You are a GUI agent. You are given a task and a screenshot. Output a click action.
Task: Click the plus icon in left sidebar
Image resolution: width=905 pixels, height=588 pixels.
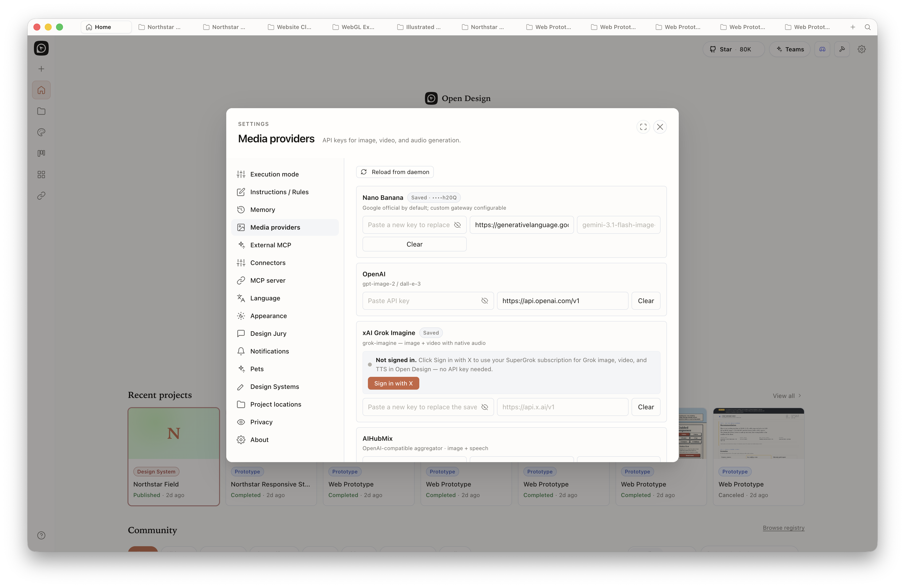click(42, 69)
